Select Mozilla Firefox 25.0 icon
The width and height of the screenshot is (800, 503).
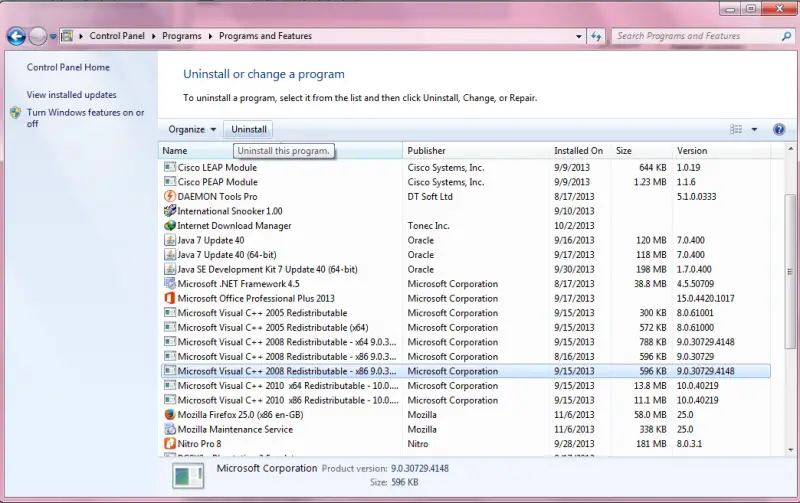[169, 414]
